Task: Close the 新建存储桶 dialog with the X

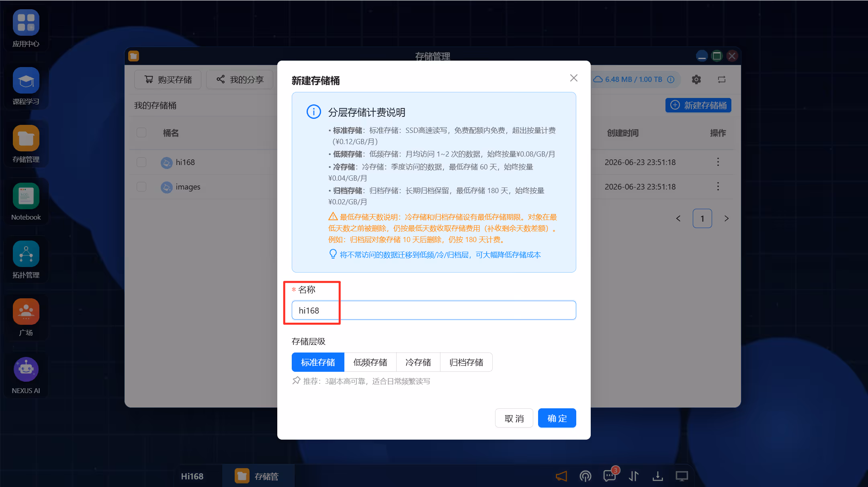Action: [574, 78]
